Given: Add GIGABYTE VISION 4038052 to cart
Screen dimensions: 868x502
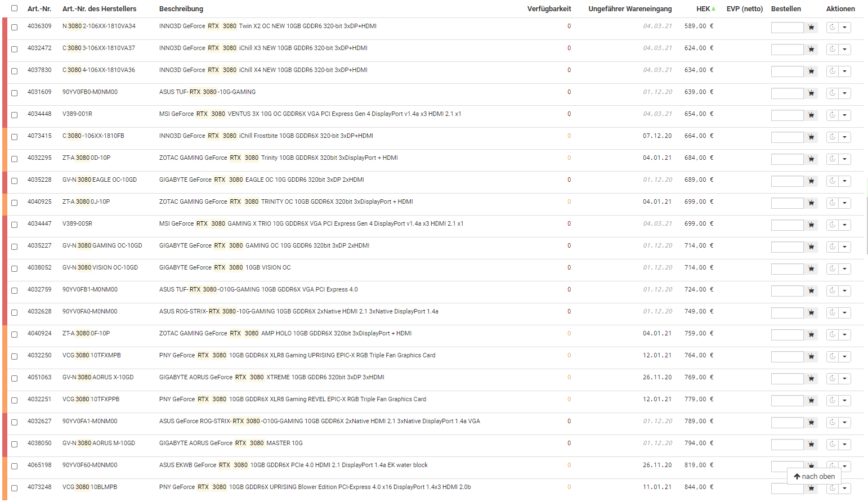Looking at the screenshot, I should (811, 269).
